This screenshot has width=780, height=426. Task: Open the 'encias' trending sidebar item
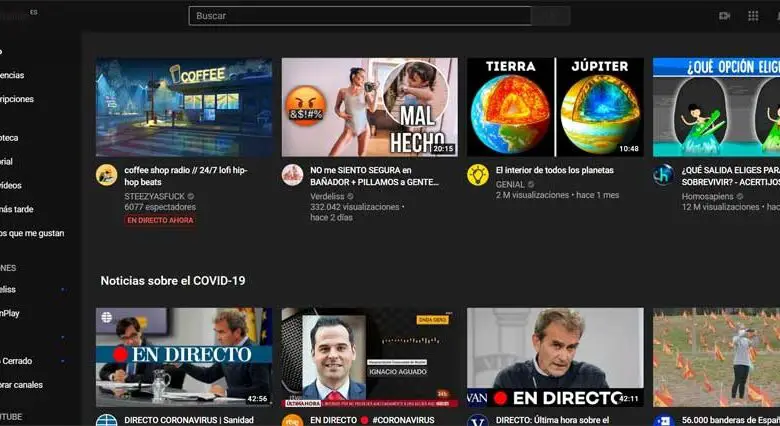click(x=12, y=75)
